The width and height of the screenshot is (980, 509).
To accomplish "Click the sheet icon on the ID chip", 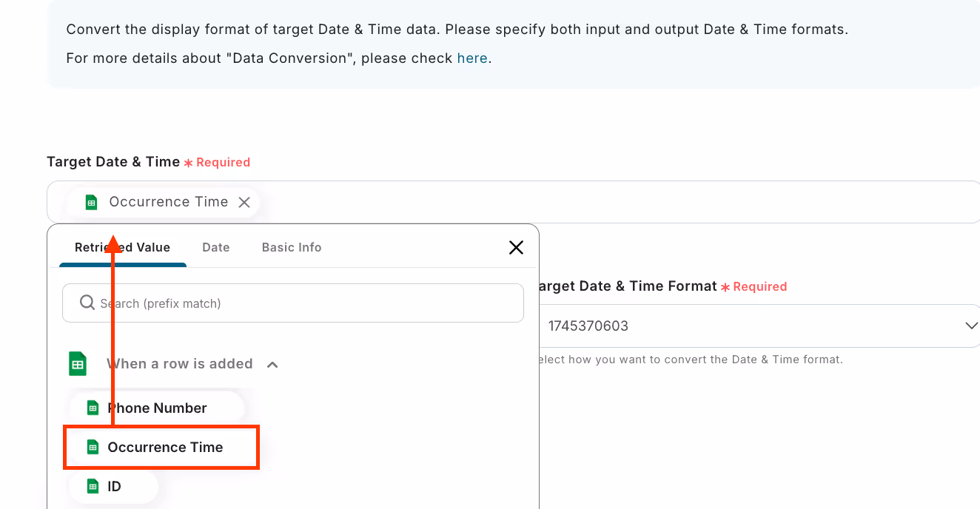I will click(x=93, y=486).
